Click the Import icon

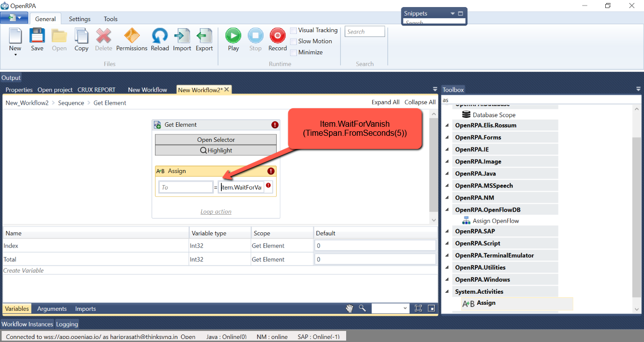click(182, 36)
